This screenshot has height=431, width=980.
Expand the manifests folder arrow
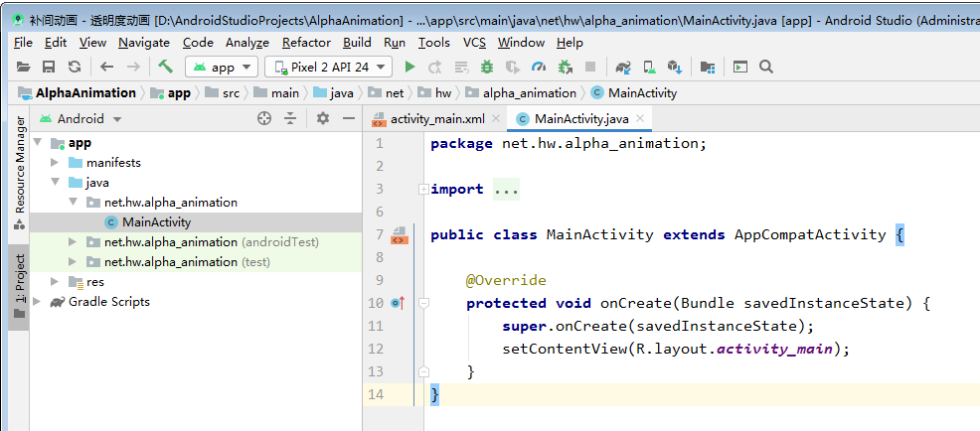56,163
